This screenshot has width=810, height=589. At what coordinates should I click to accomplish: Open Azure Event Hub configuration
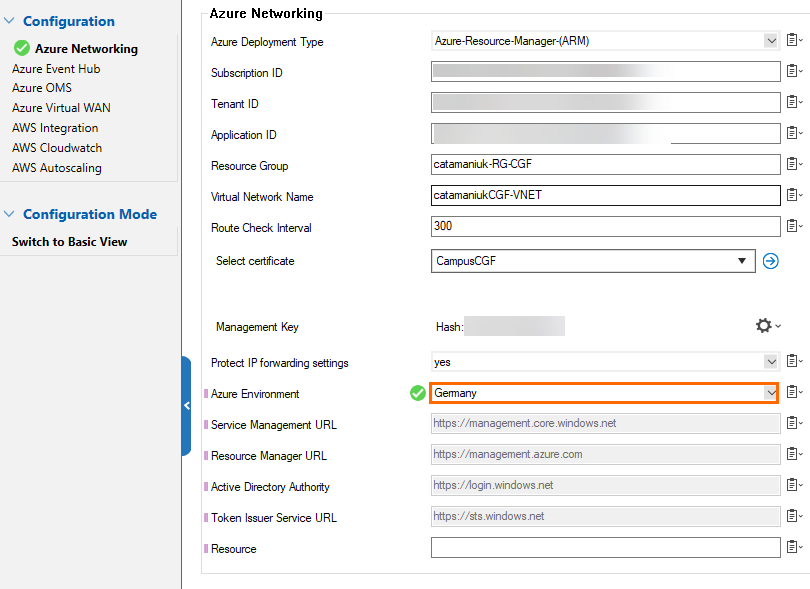pyautogui.click(x=56, y=69)
